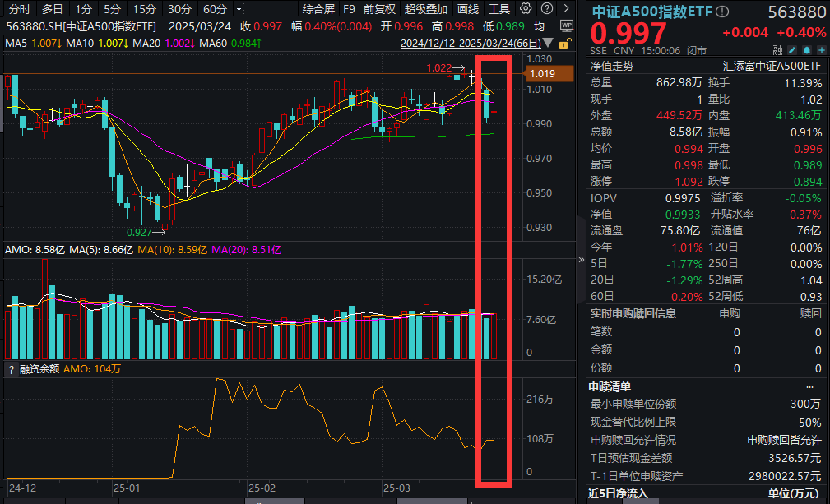Click the 画线 drawing tool button
830x504 pixels.
tap(468, 9)
